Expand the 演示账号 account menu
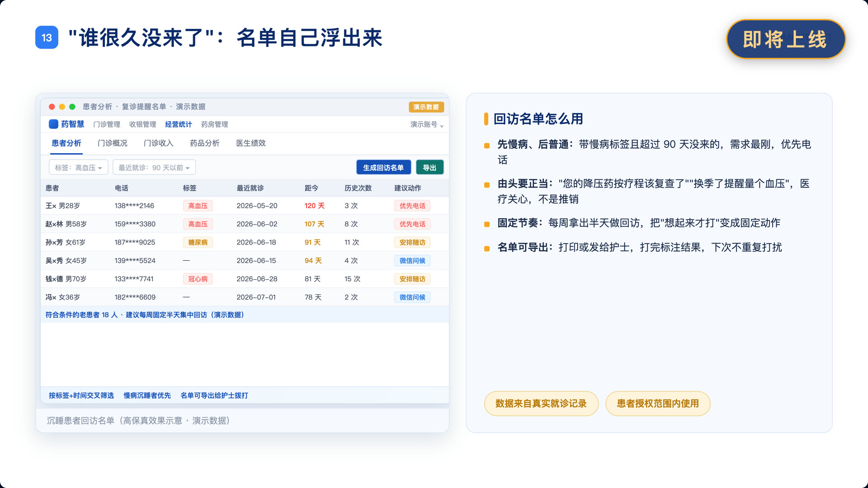The height and width of the screenshot is (488, 868). pyautogui.click(x=426, y=125)
